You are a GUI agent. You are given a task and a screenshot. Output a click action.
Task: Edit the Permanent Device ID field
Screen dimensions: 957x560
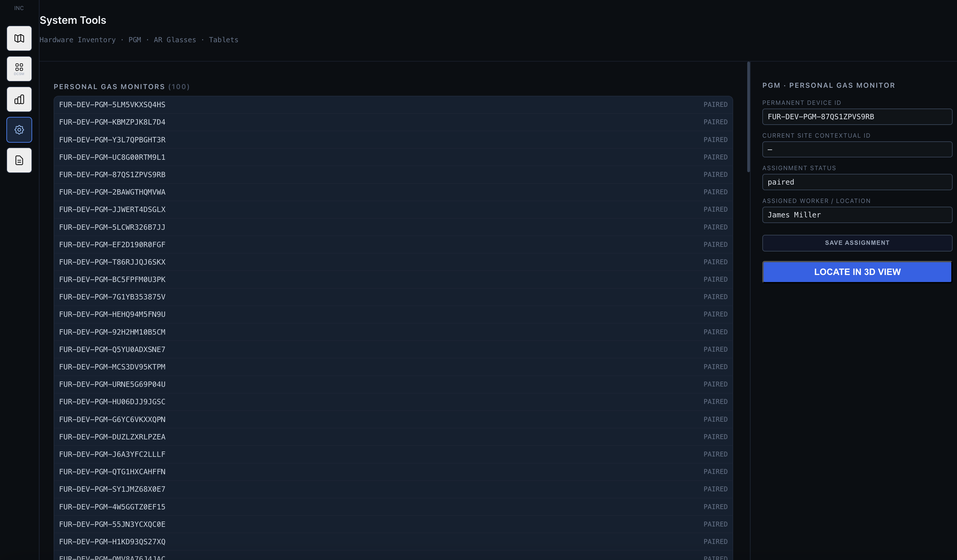[x=857, y=117]
